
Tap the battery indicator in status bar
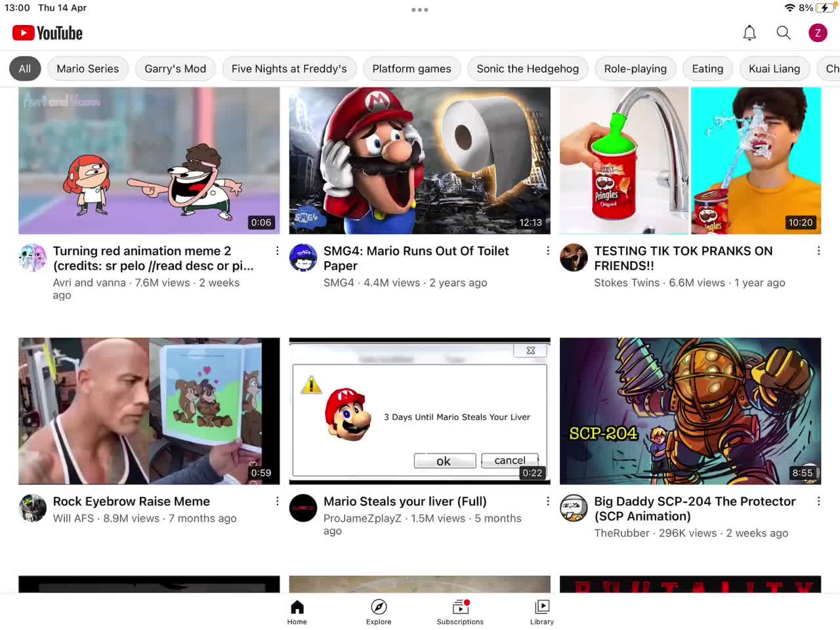pos(824,8)
